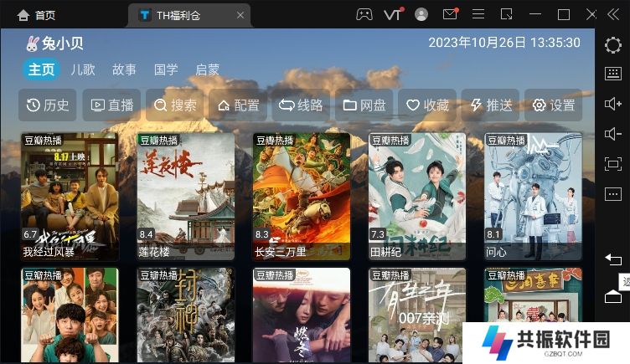This screenshot has width=630, height=364.
Task: Collapse the right sidebar with double chevron
Action: (613, 15)
